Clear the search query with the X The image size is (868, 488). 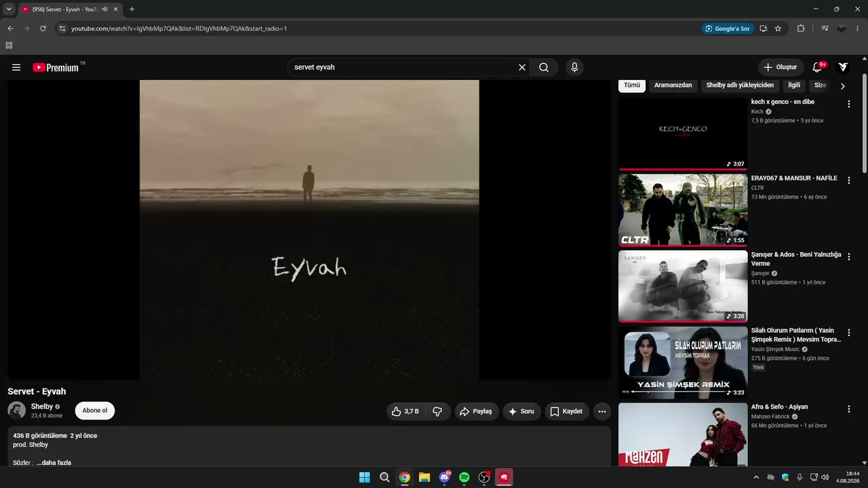(x=522, y=67)
